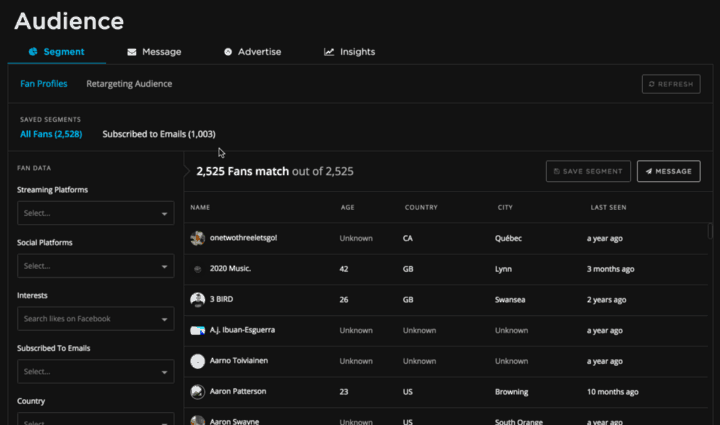Select the Subscribed to Emails saved segment

point(159,134)
